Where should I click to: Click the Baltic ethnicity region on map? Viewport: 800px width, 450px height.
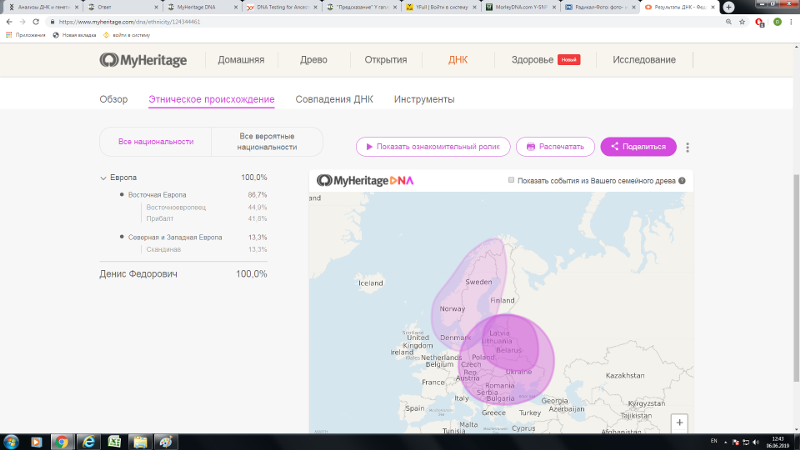pos(510,342)
